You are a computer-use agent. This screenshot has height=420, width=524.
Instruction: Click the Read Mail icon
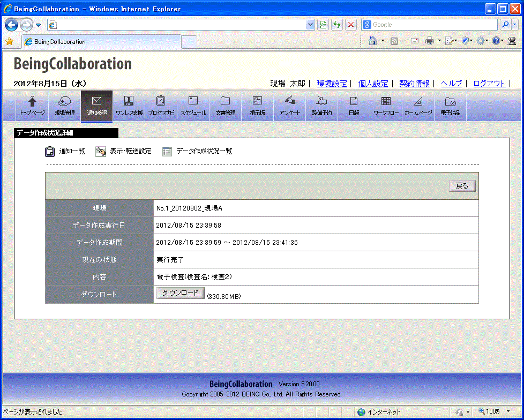[415, 41]
